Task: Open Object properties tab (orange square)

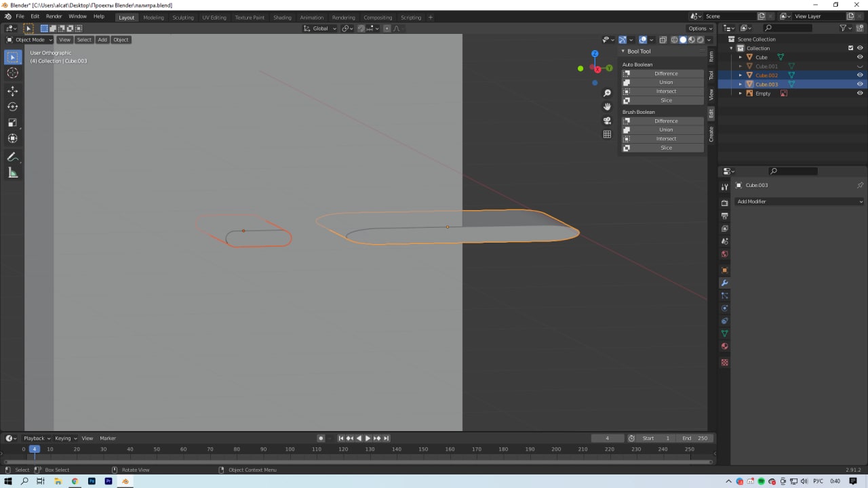Action: (x=724, y=270)
